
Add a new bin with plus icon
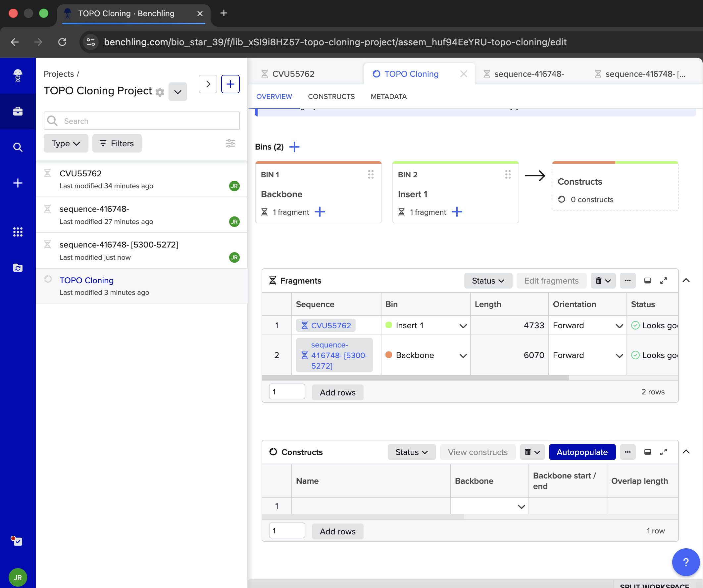tap(294, 147)
